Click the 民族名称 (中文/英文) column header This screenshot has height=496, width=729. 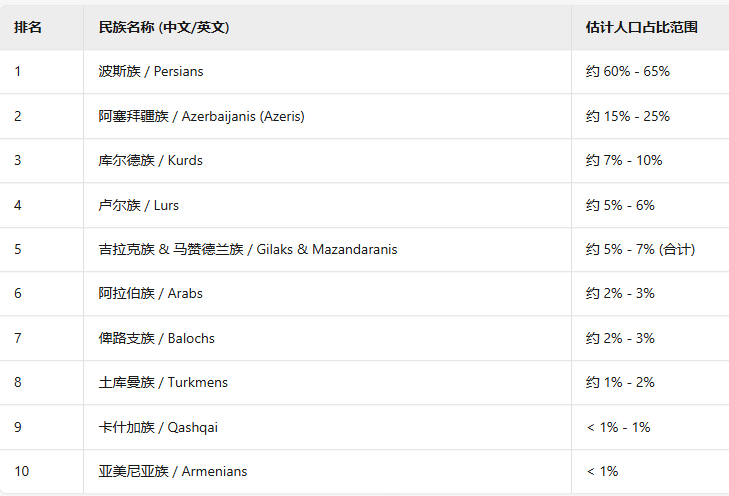[x=164, y=27]
